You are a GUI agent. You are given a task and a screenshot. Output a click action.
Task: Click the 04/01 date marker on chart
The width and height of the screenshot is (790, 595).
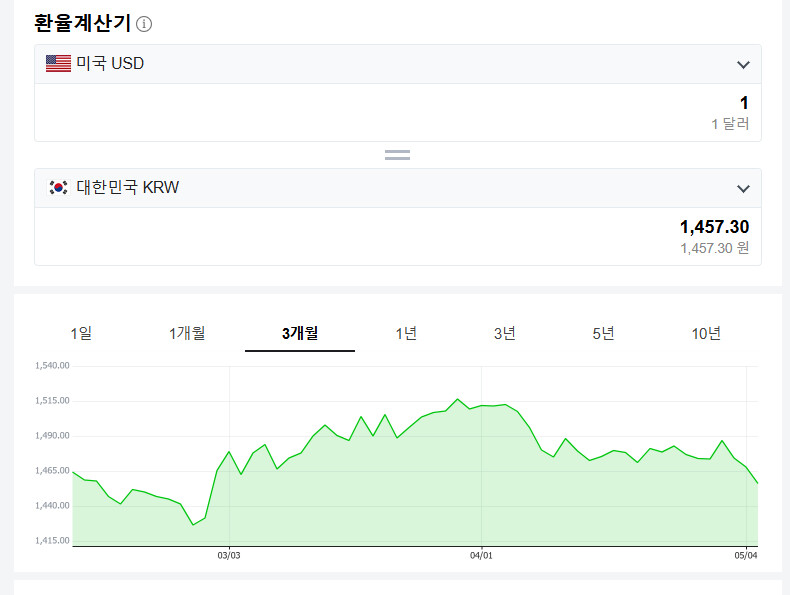click(481, 555)
